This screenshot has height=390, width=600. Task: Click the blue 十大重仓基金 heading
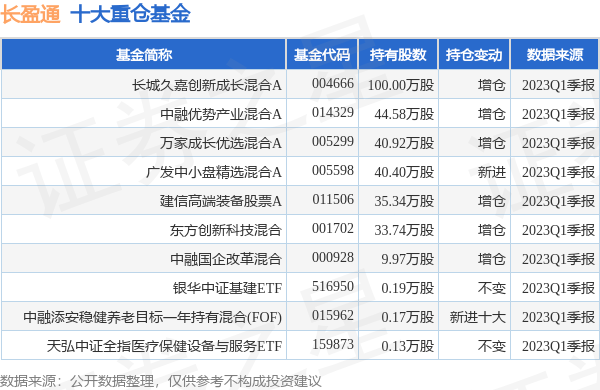pos(130,15)
